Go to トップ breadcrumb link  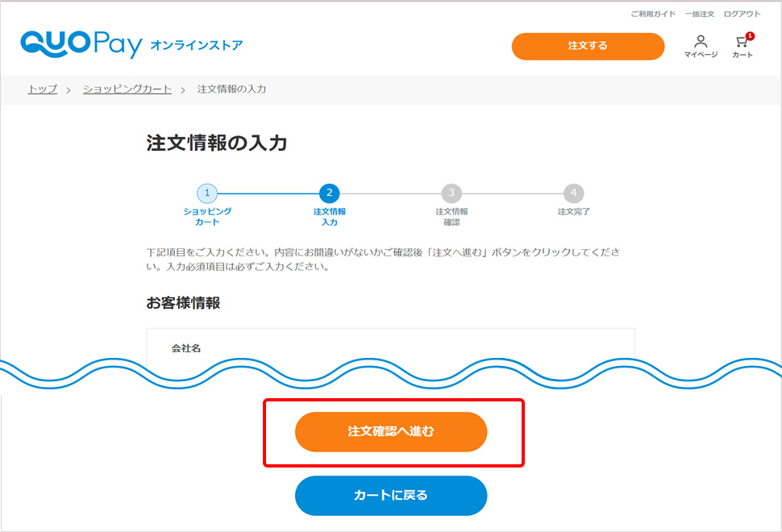click(x=43, y=89)
